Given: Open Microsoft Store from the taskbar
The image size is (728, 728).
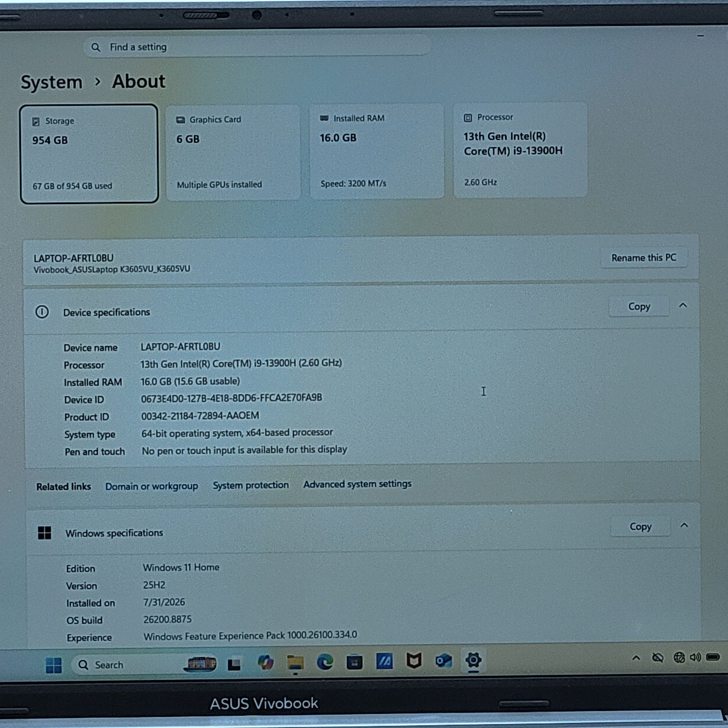Looking at the screenshot, I should pos(355,662).
